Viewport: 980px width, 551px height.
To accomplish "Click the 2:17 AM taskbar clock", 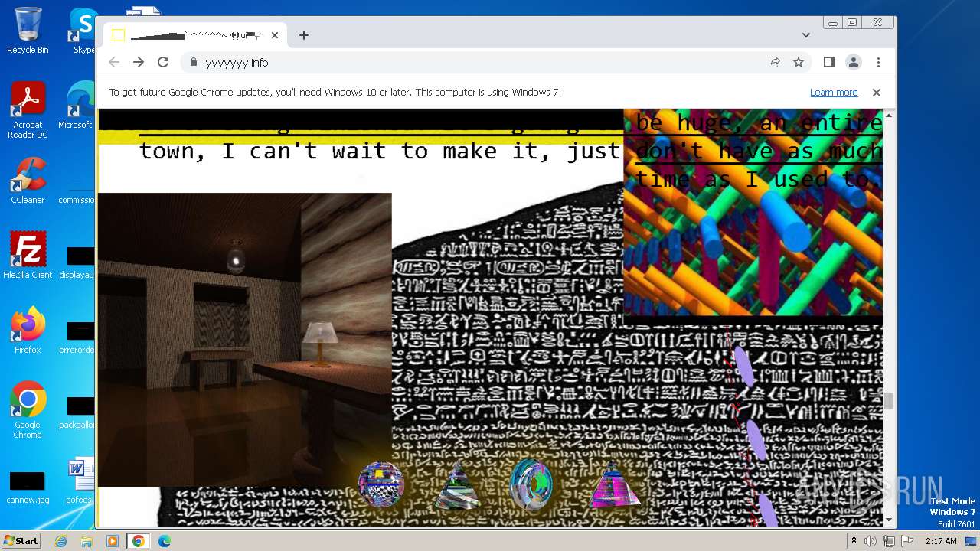I will [x=941, y=541].
